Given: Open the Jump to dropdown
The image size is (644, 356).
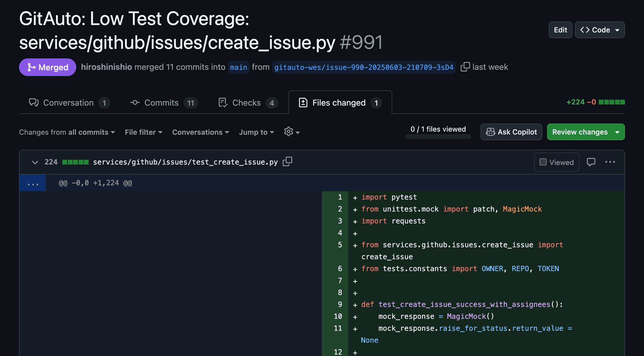Looking at the screenshot, I should point(257,132).
